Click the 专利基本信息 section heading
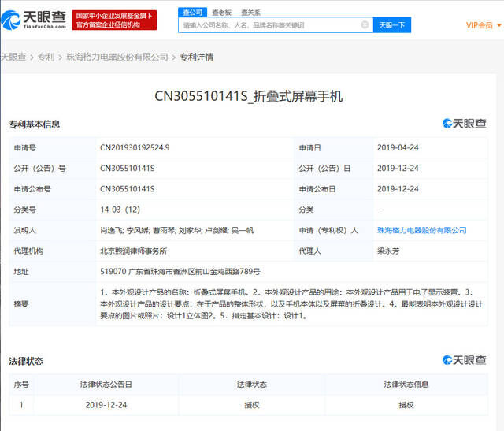Screen dimensions: 504x431 pos(35,124)
